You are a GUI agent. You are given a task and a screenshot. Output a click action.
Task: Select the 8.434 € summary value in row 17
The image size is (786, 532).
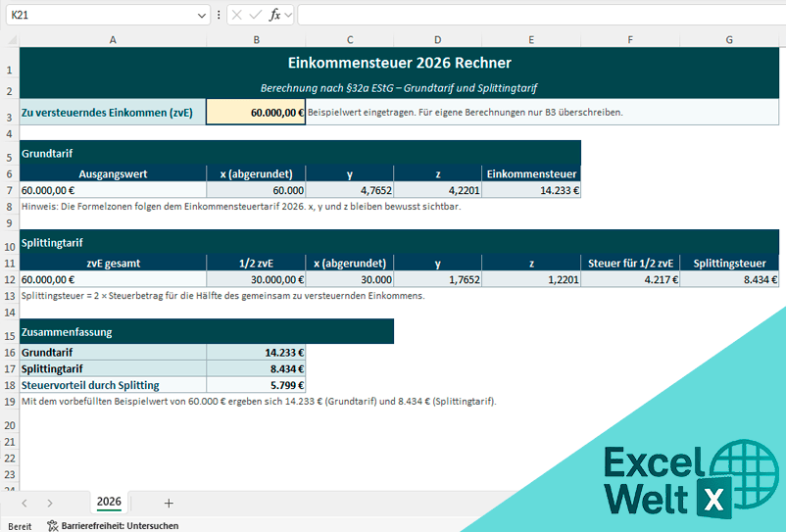pos(256,368)
